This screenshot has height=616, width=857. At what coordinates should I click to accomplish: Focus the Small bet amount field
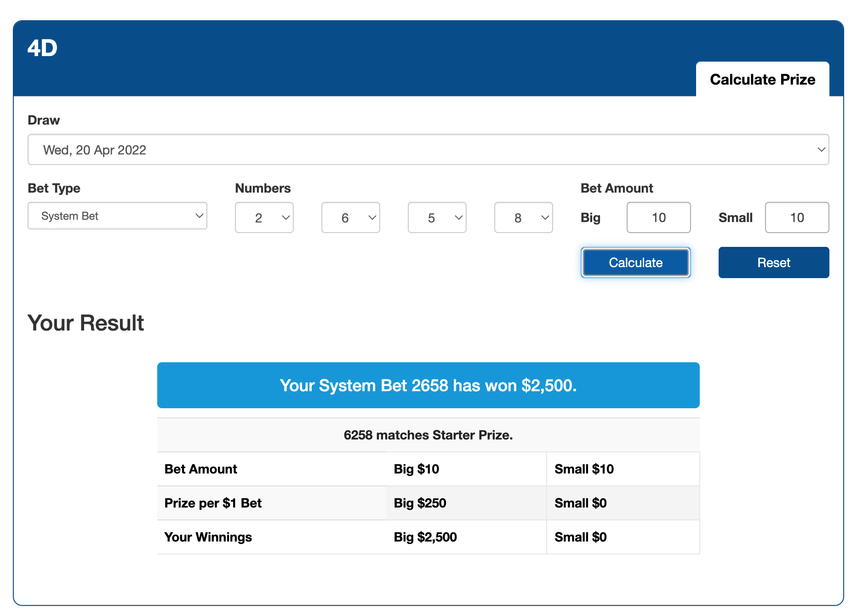(797, 218)
